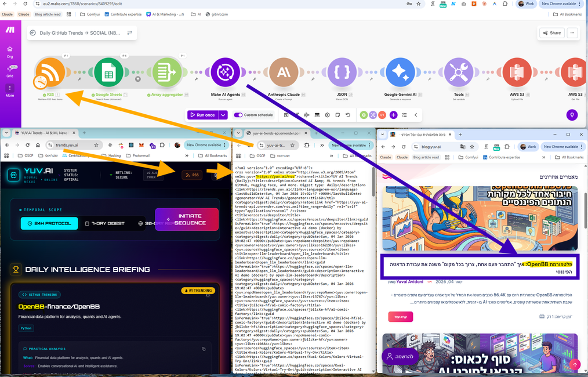Open the three-dots menu beside Share
Screen dimensions: 588x377
tap(572, 33)
